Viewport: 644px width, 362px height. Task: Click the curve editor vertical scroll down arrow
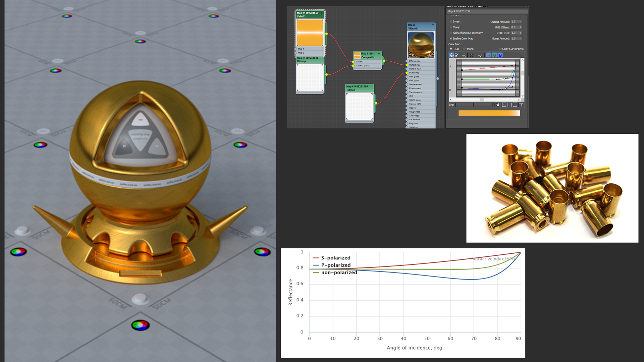(522, 96)
